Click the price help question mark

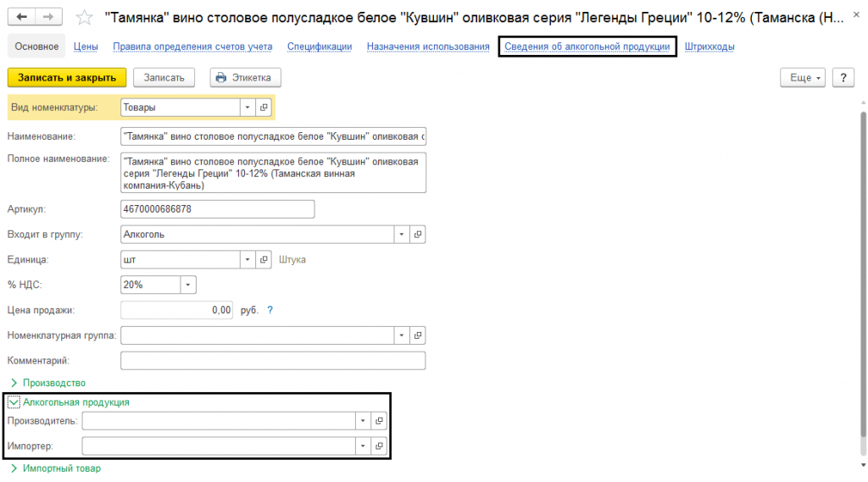click(x=270, y=310)
